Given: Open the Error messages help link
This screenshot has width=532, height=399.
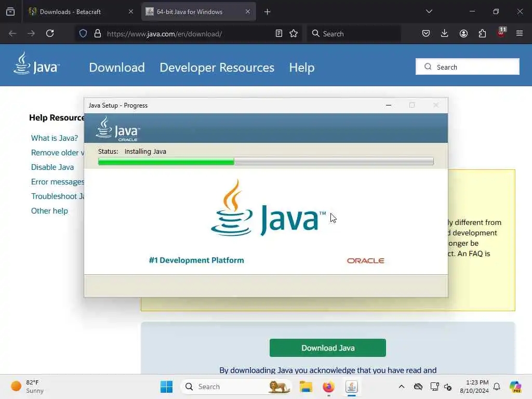Looking at the screenshot, I should 57,182.
